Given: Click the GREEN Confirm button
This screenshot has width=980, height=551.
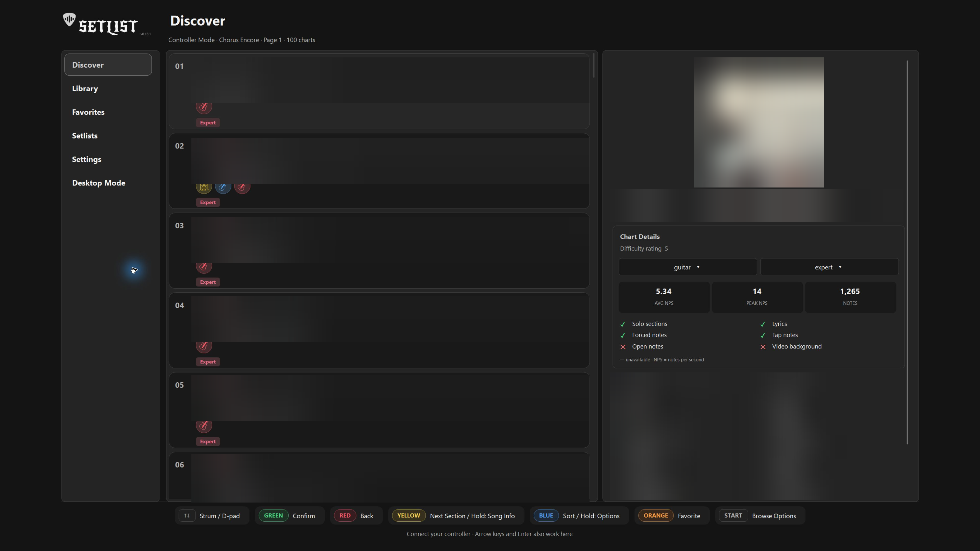Looking at the screenshot, I should [x=289, y=516].
